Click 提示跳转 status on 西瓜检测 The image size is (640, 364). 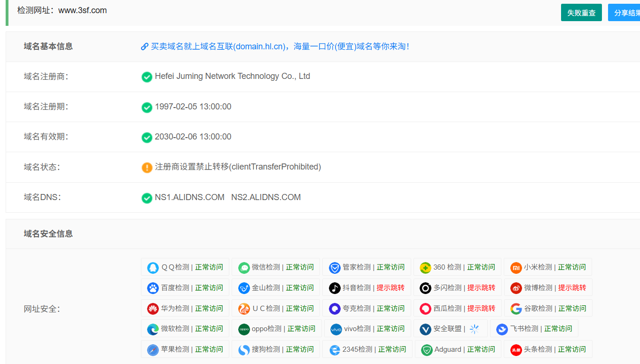(483, 308)
